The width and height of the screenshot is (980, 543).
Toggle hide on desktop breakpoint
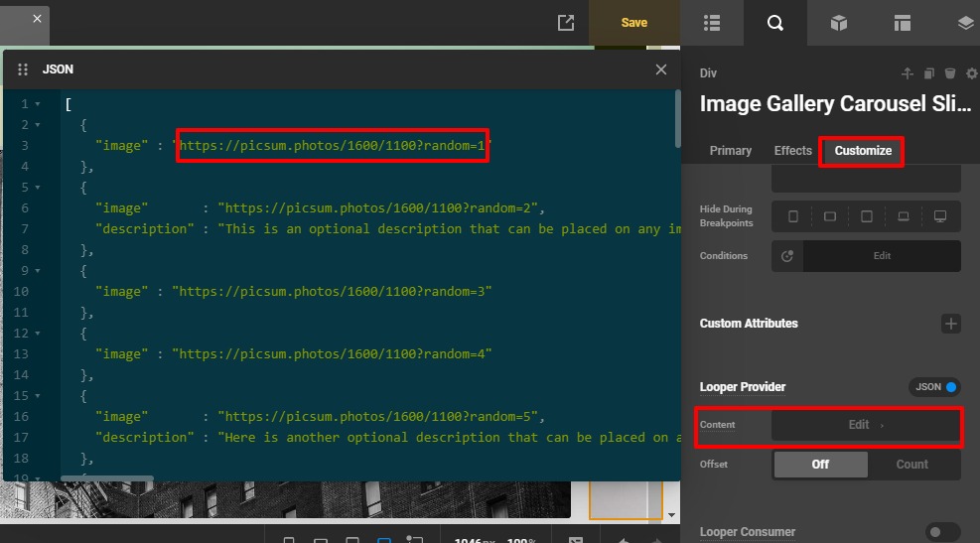pos(939,216)
